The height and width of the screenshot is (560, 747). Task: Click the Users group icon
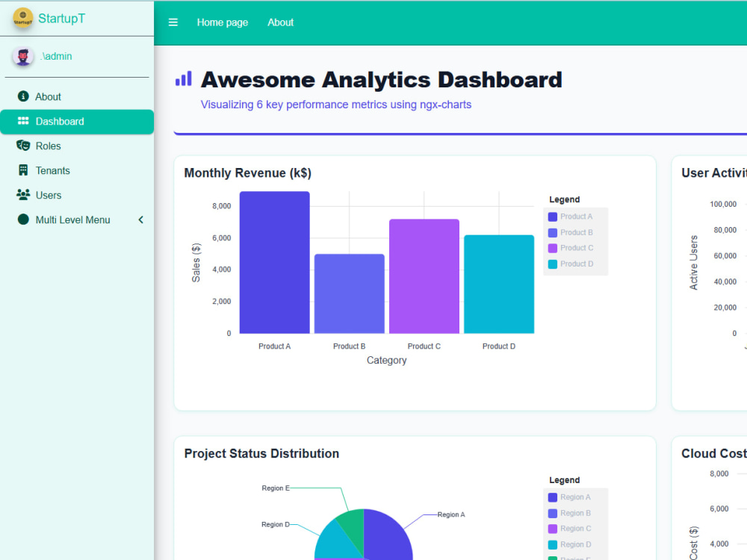click(x=23, y=195)
